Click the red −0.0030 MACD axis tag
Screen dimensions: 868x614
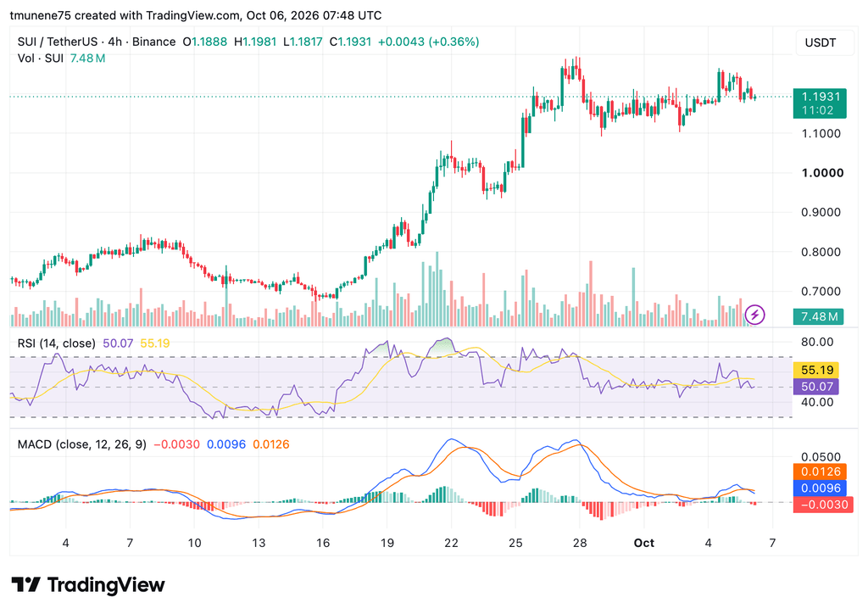(x=823, y=505)
